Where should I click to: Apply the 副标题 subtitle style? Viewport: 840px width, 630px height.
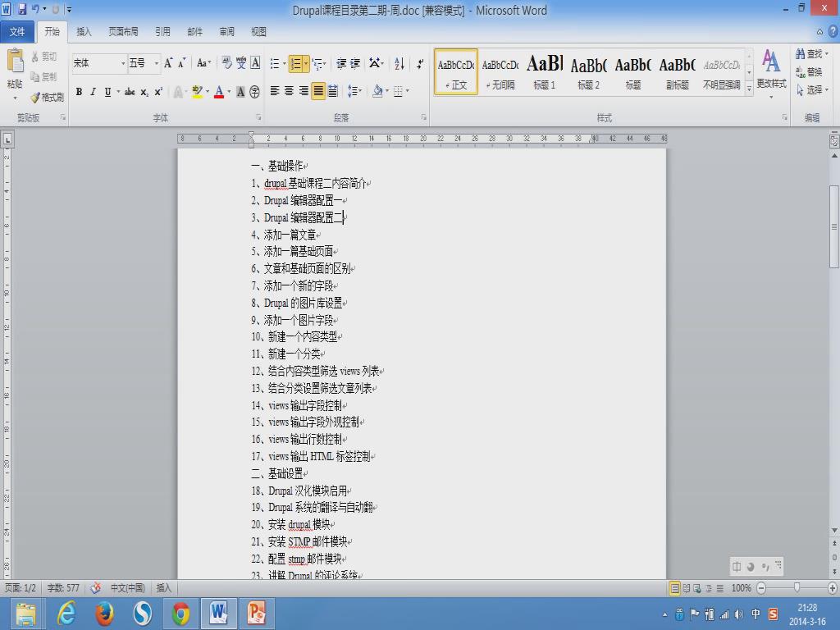[x=677, y=72]
